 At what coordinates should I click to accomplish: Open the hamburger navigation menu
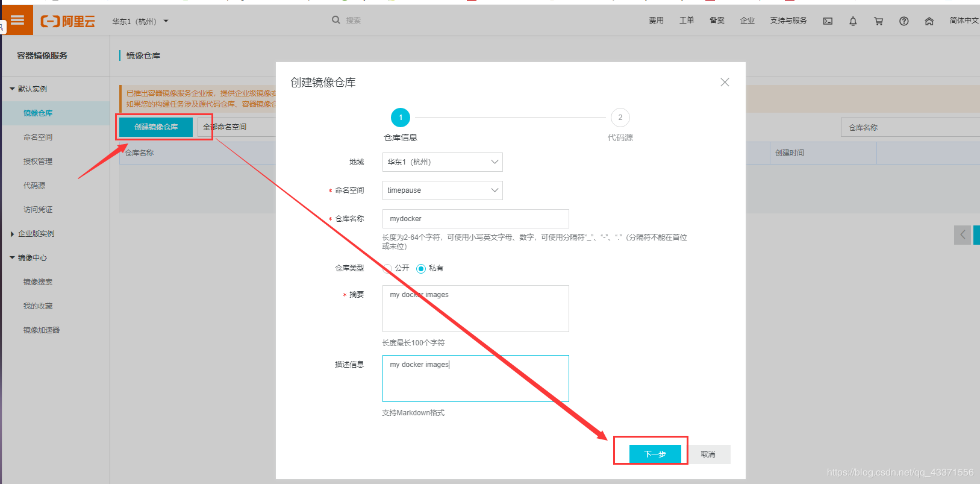coord(17,20)
